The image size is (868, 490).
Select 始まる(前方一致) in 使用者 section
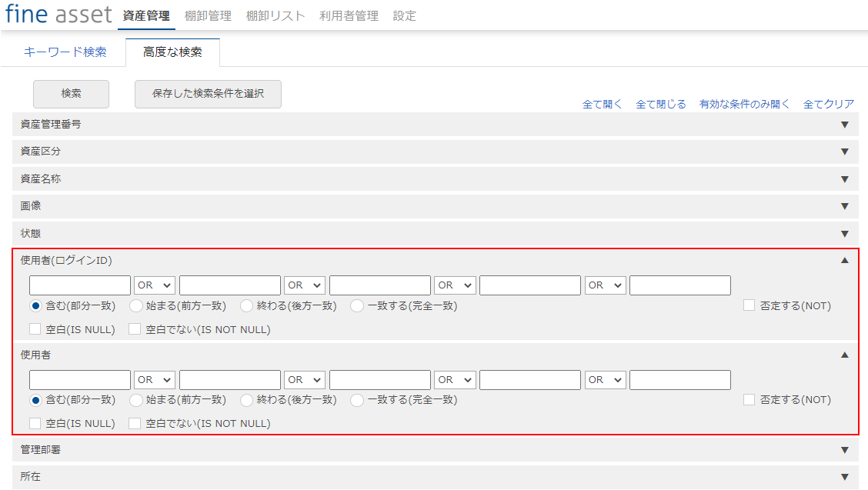136,400
